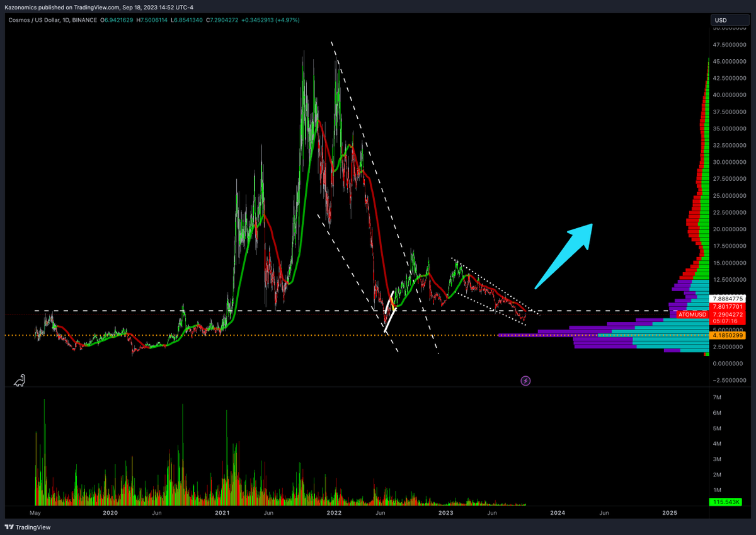Click the 2023 label on the time axis
This screenshot has width=756, height=535.
point(445,513)
